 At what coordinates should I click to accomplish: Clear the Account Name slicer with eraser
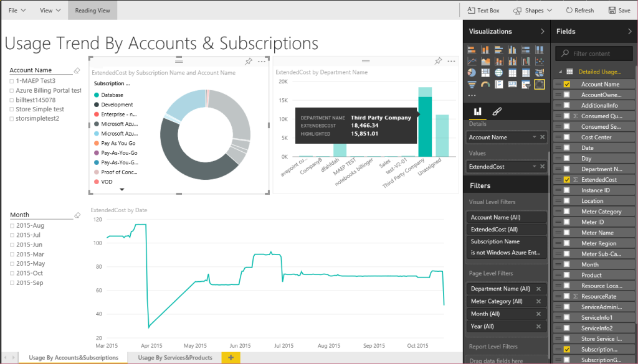click(x=77, y=70)
